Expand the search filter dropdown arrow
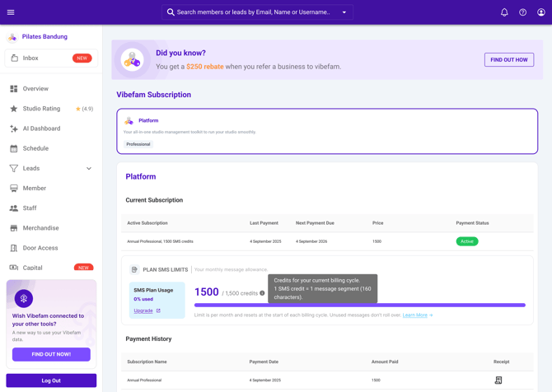Image resolution: width=552 pixels, height=392 pixels. (344, 12)
